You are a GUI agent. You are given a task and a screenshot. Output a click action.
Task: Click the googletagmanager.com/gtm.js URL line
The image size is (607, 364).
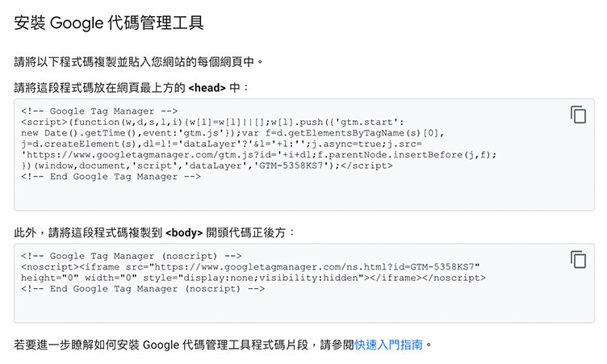pyautogui.click(x=258, y=155)
